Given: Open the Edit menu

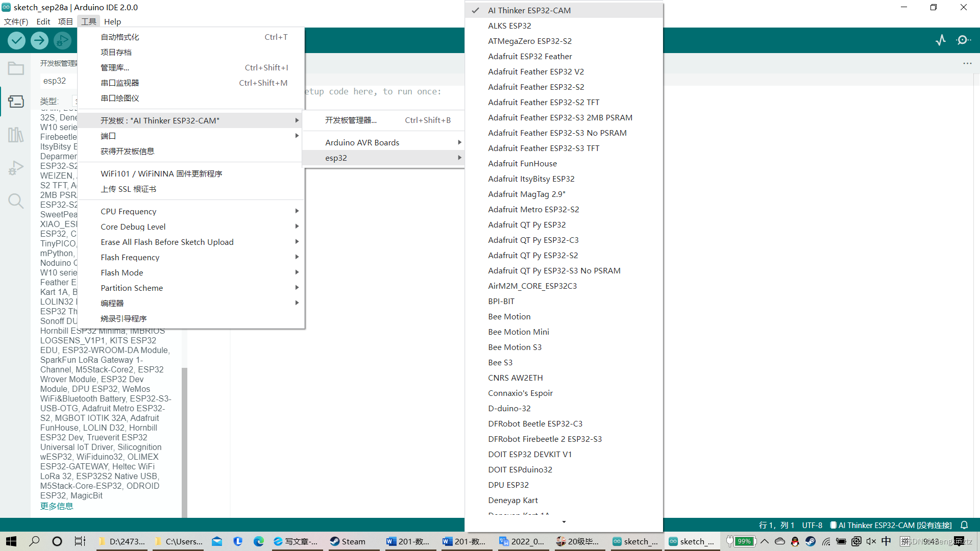Looking at the screenshot, I should coord(43,21).
